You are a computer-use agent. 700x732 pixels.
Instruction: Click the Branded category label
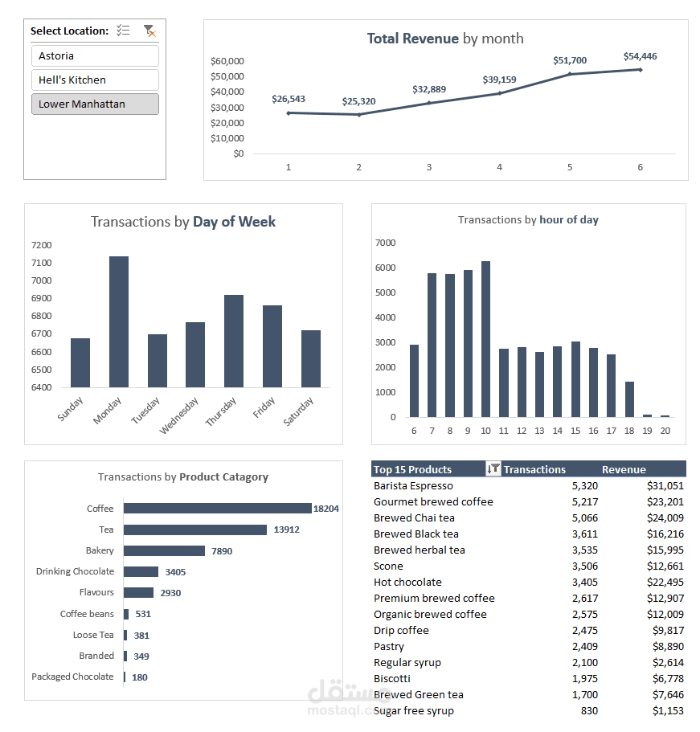(x=96, y=656)
